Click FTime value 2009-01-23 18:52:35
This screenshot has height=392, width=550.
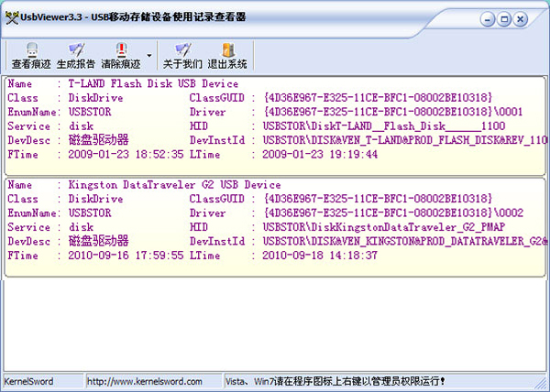[x=126, y=154]
